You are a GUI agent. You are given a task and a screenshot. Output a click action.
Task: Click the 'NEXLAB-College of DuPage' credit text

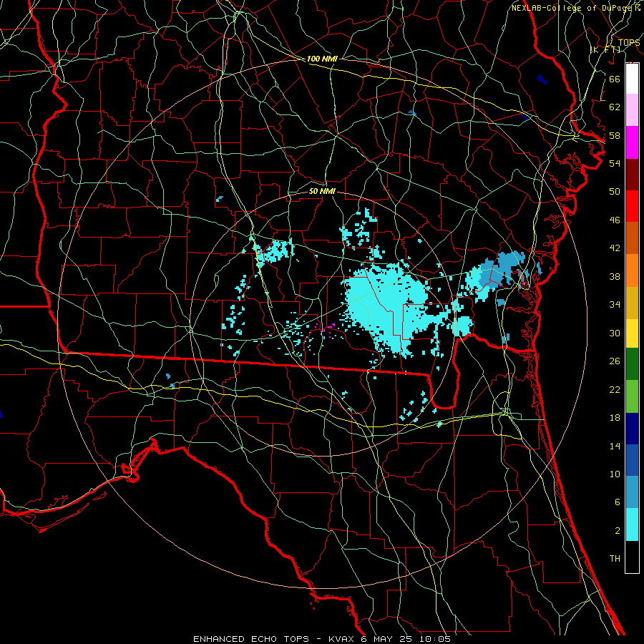pos(573,8)
